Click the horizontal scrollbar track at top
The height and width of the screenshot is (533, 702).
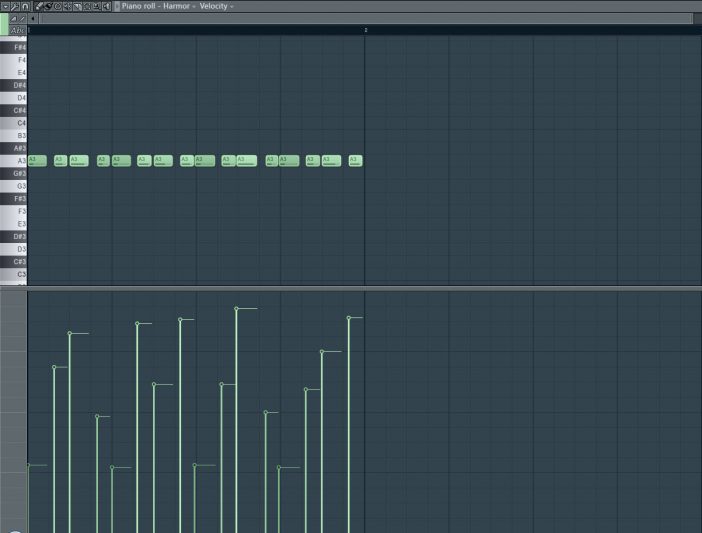366,18
